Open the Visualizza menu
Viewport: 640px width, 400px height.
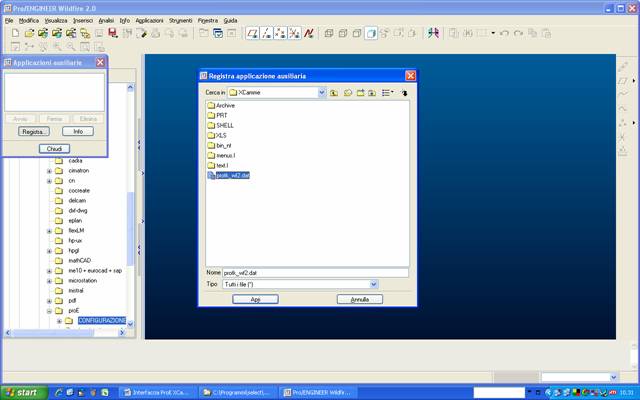(56, 20)
